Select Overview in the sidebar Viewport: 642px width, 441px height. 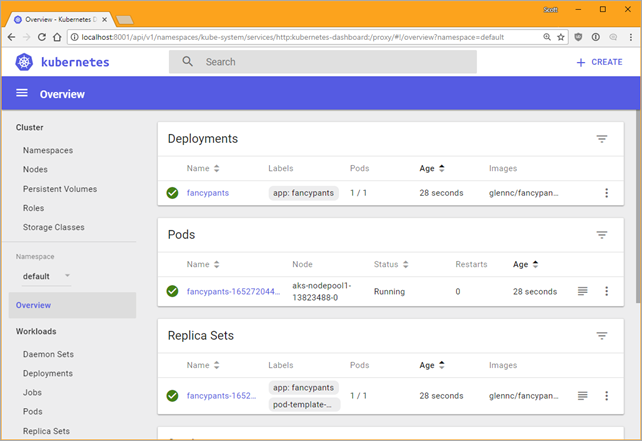72,305
